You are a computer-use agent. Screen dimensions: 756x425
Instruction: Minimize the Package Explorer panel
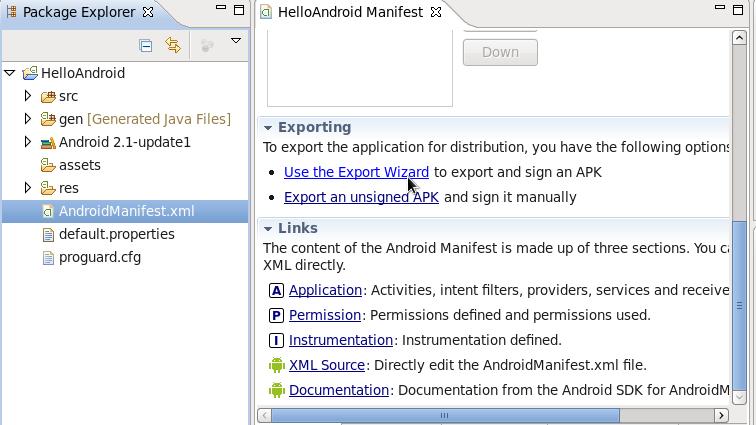221,8
